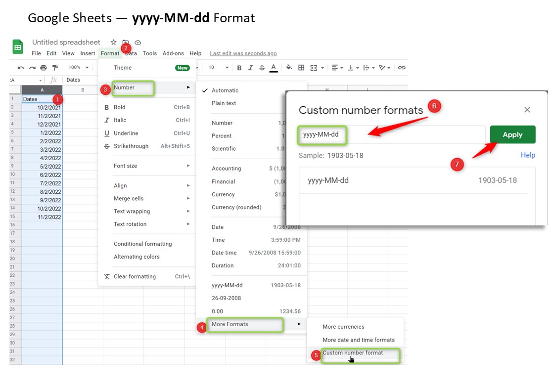555x392 pixels.
Task: Expand the More Formats submenu
Action: 252,324
